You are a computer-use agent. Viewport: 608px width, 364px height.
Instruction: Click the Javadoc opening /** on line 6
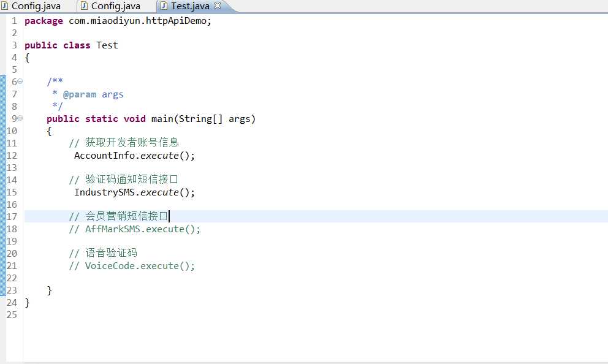click(x=55, y=82)
